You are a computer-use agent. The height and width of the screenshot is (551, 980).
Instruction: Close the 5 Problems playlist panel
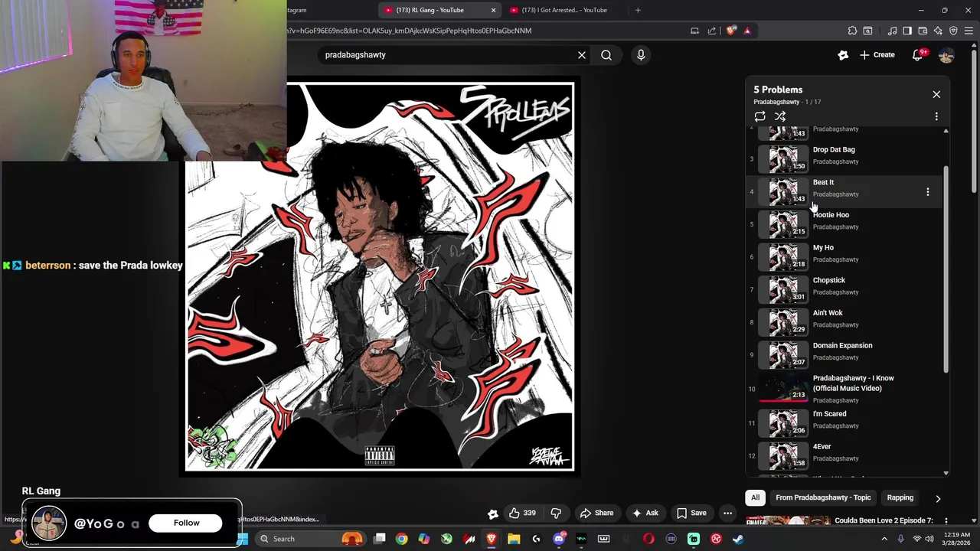click(x=936, y=94)
